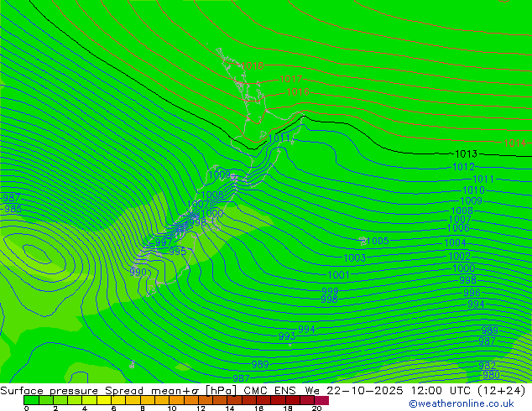Screen dimensions: 532x411
Task: Select the last crimson legend swatch at 20
Action: point(321,400)
